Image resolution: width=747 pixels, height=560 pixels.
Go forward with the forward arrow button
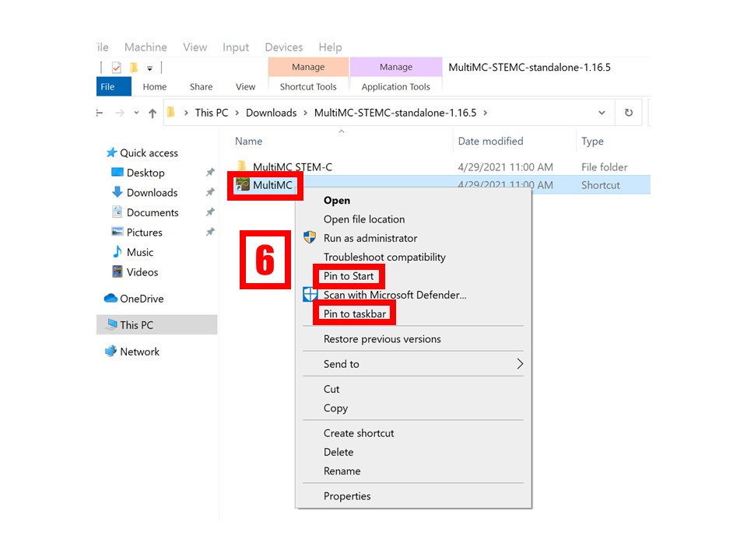coord(120,113)
